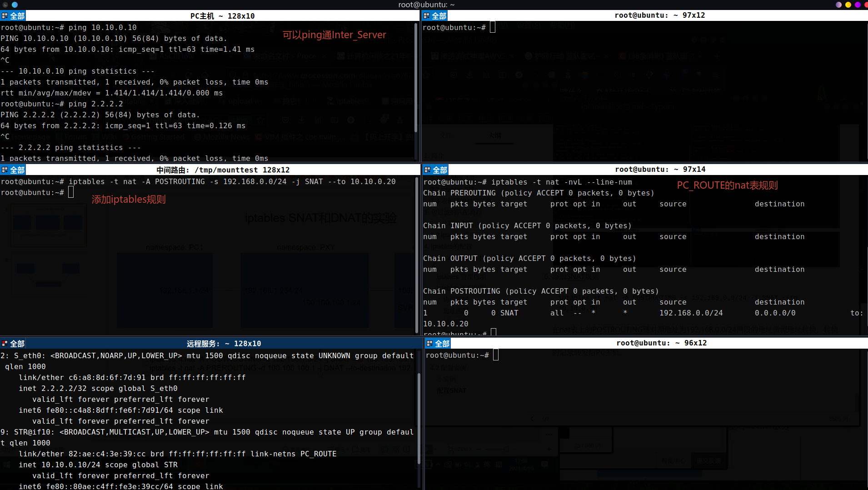Click the scrollbar in the 远程服务 terminal
This screenshot has width=868, height=490.
click(x=418, y=418)
